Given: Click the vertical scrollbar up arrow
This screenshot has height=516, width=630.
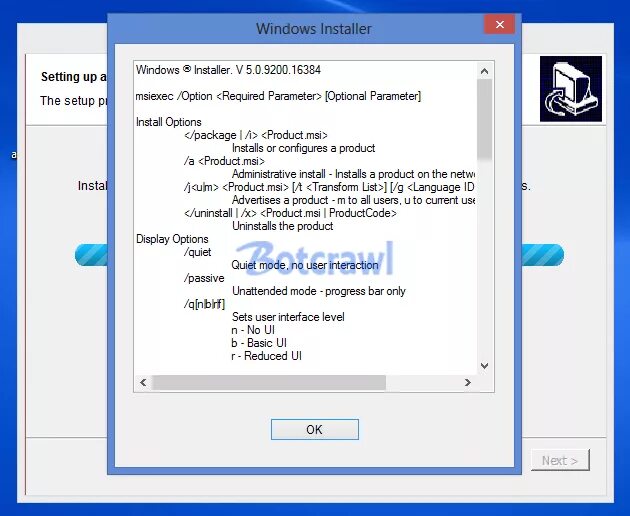Looking at the screenshot, I should pyautogui.click(x=485, y=71).
